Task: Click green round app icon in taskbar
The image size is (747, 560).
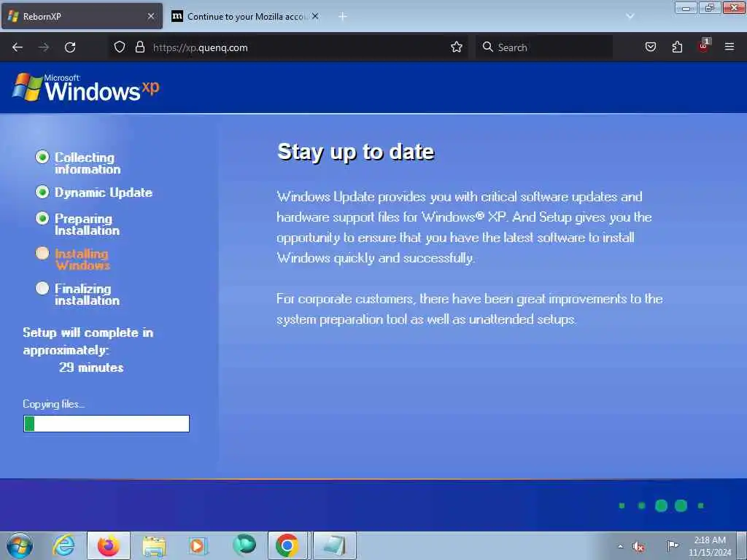Action: click(244, 545)
